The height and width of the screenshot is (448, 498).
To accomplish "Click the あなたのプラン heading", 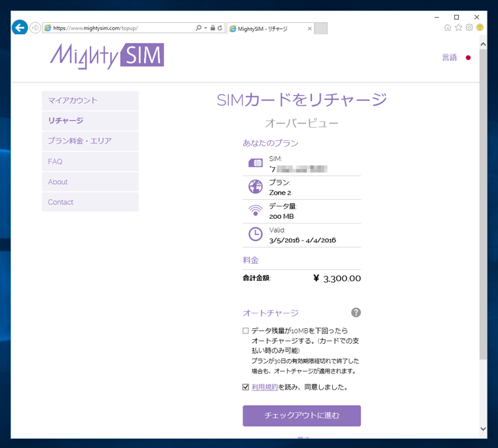I will tap(270, 143).
